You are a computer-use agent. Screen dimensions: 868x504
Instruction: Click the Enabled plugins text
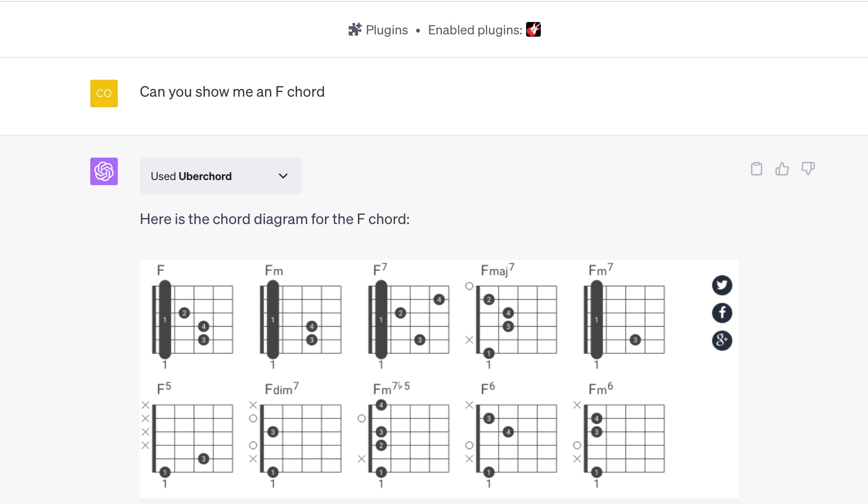point(475,30)
